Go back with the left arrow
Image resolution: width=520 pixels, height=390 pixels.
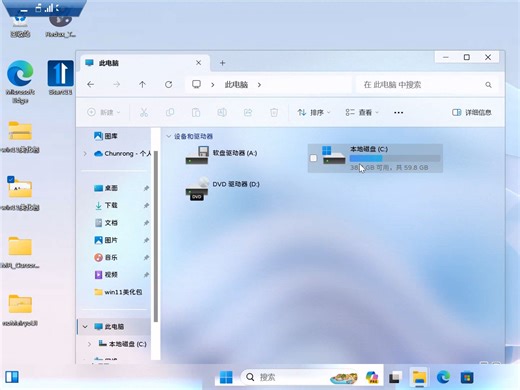90,85
